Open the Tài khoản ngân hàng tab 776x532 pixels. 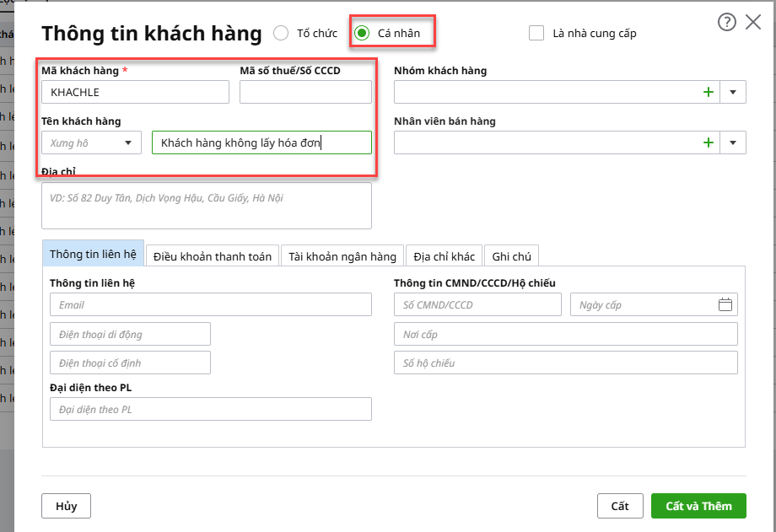pos(342,256)
